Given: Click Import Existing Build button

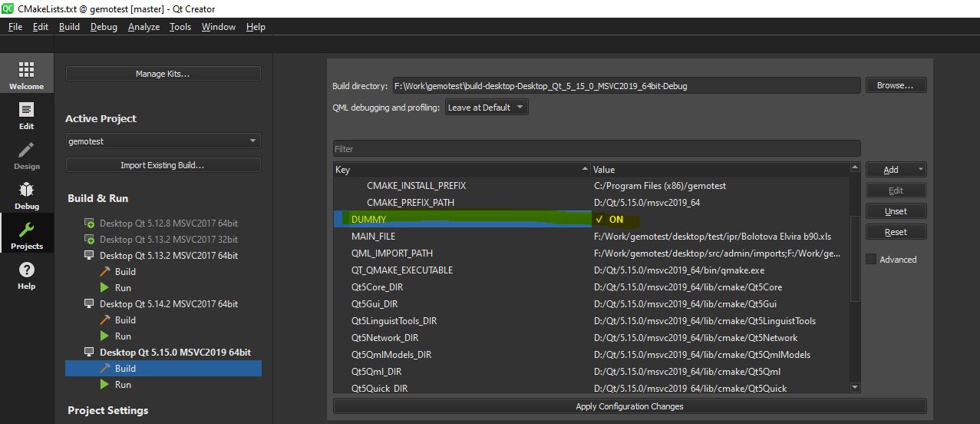Looking at the screenshot, I should [163, 165].
